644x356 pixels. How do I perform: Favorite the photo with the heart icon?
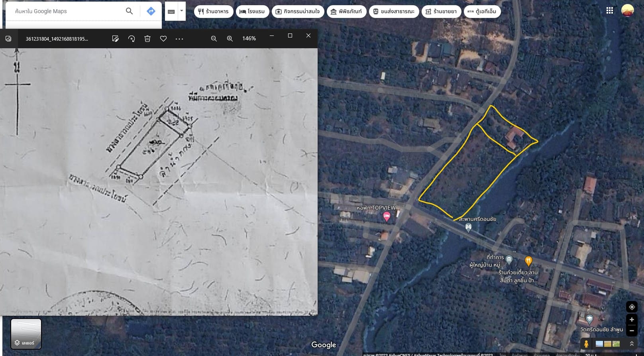tap(163, 39)
